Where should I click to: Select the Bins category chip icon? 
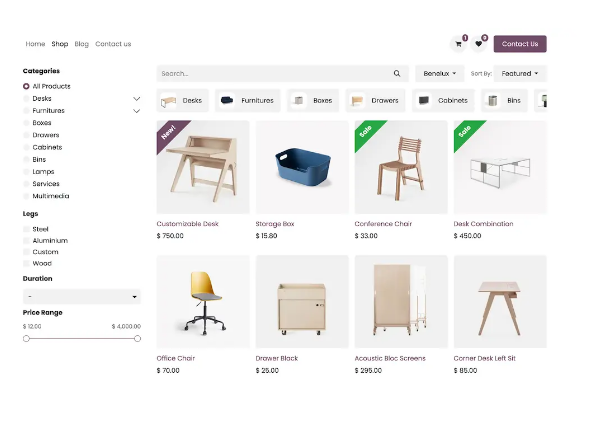(492, 101)
